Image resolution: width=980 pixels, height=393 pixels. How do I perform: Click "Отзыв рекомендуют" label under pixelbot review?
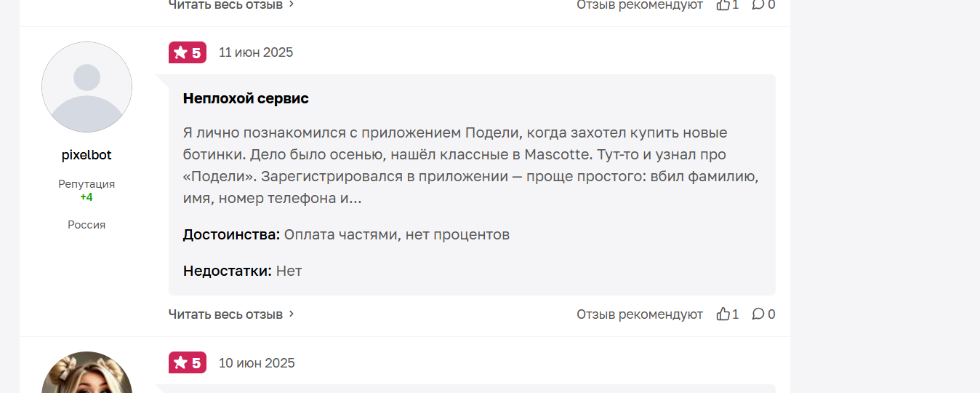(x=640, y=314)
